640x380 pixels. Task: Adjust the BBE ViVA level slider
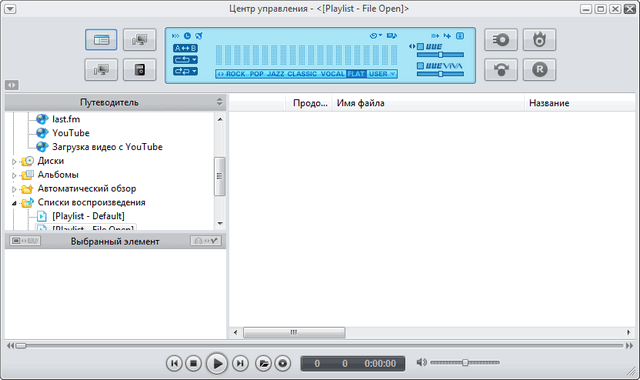[440, 74]
